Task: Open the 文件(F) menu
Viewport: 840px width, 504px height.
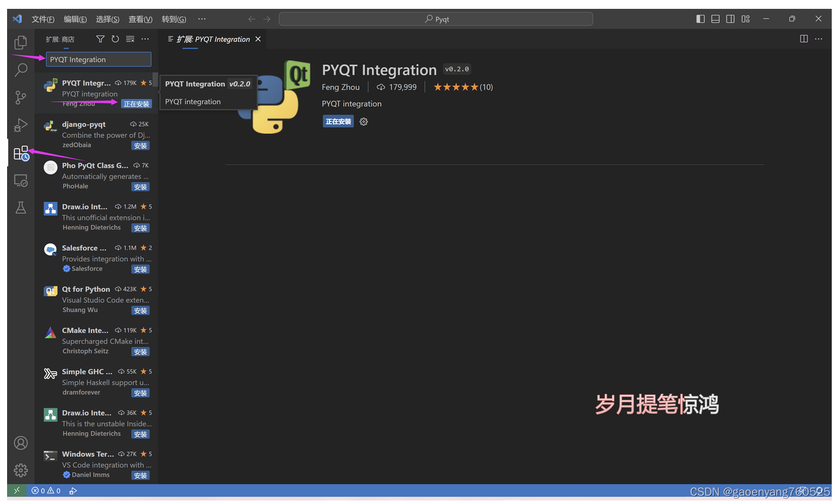Action: click(x=43, y=19)
